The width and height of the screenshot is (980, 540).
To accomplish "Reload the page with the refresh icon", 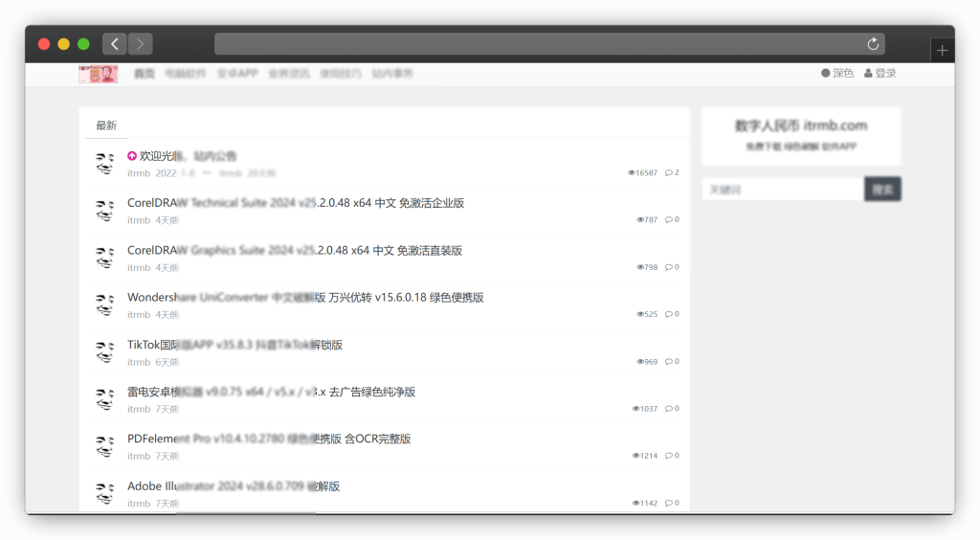I will [x=873, y=44].
